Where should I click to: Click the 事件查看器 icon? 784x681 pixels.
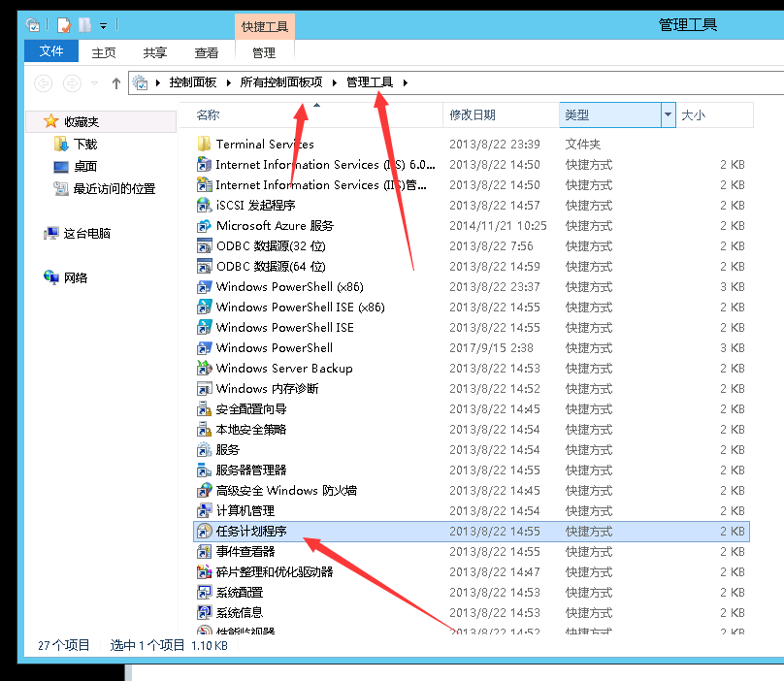coord(204,552)
